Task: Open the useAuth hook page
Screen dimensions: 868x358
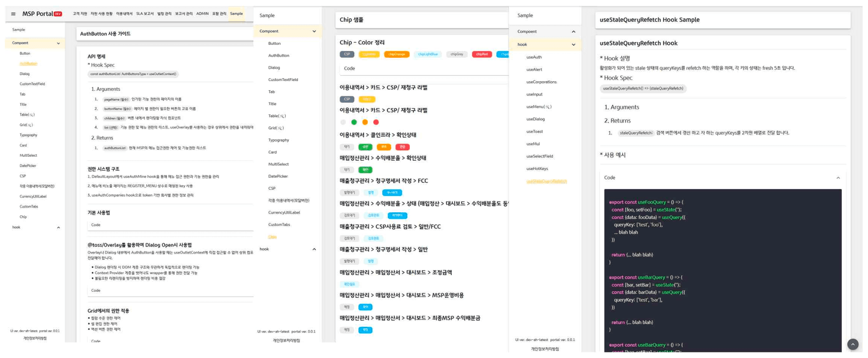Action: (534, 57)
